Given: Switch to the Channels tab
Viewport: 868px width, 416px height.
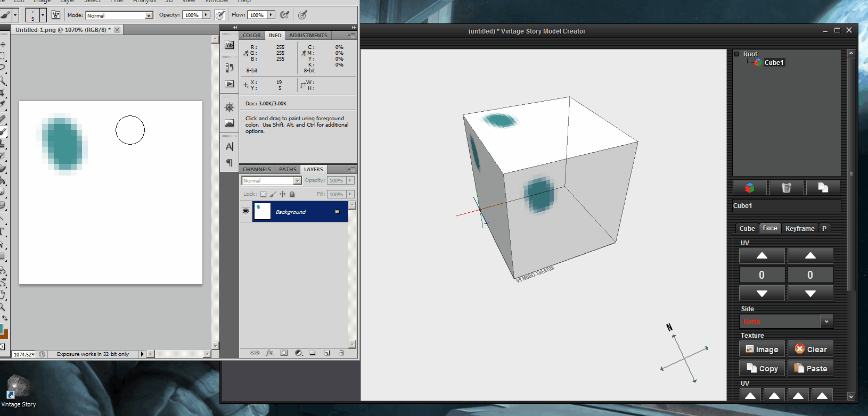Looking at the screenshot, I should [257, 169].
